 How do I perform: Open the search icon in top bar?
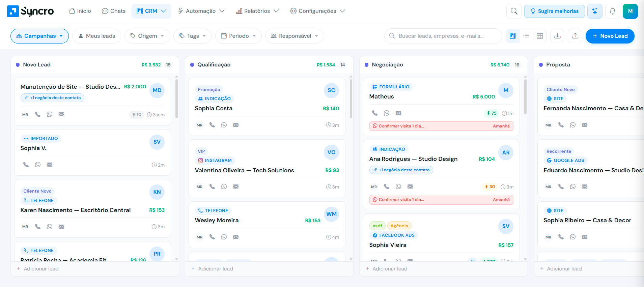click(x=514, y=11)
